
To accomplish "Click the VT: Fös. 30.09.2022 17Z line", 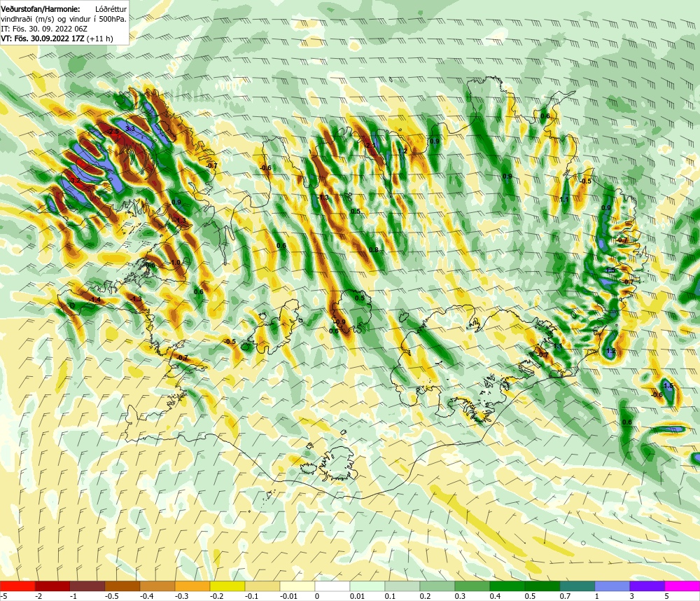I will pyautogui.click(x=57, y=39).
